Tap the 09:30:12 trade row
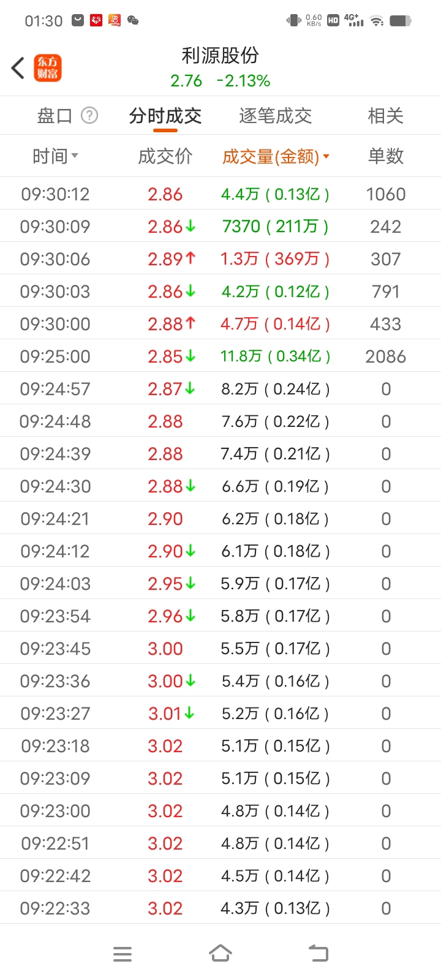This screenshot has height=980, width=441. tap(221, 194)
